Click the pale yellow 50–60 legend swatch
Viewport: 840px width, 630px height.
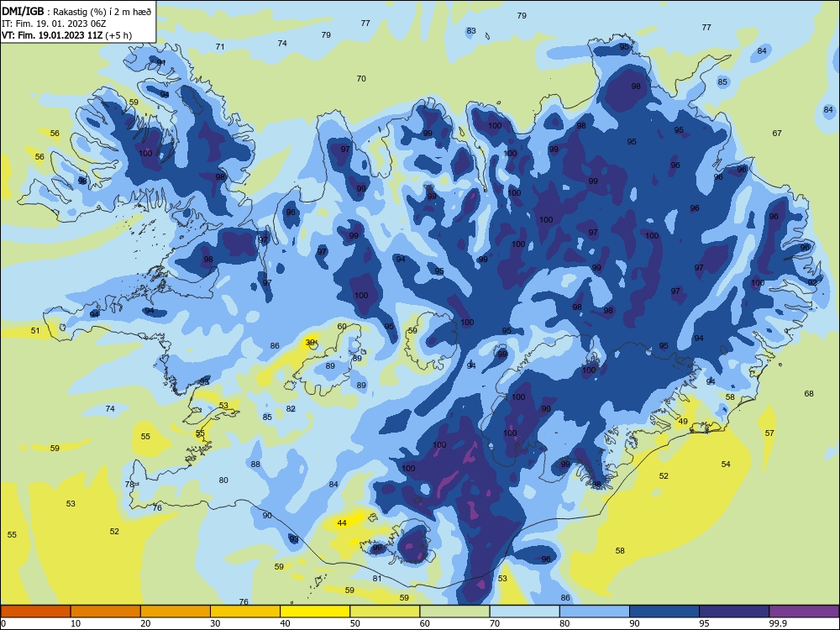(385, 612)
